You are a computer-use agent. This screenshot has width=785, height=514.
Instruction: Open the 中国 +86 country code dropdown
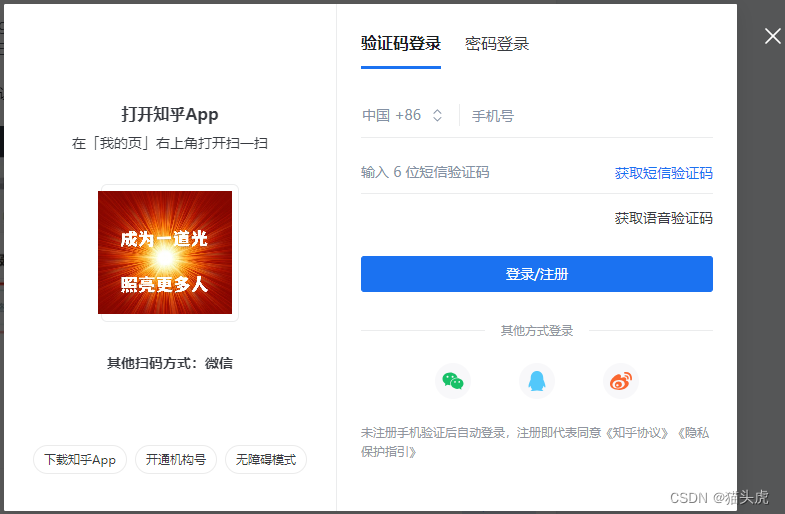403,116
